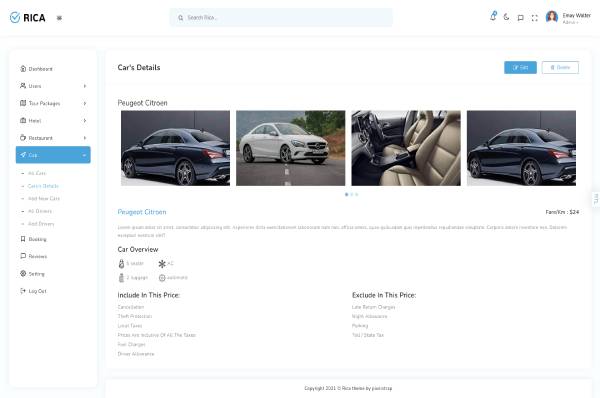The height and width of the screenshot is (398, 600).
Task: Click the search magnifier icon
Action: click(181, 18)
